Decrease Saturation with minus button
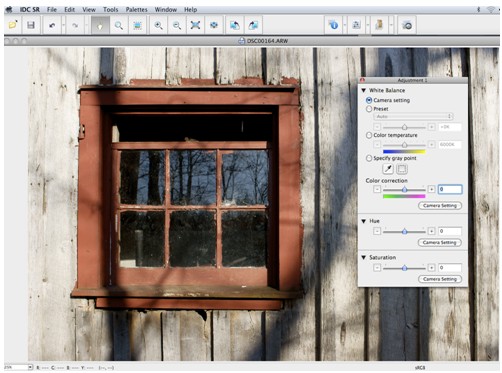Viewport: 502px width, 373px height. click(377, 268)
